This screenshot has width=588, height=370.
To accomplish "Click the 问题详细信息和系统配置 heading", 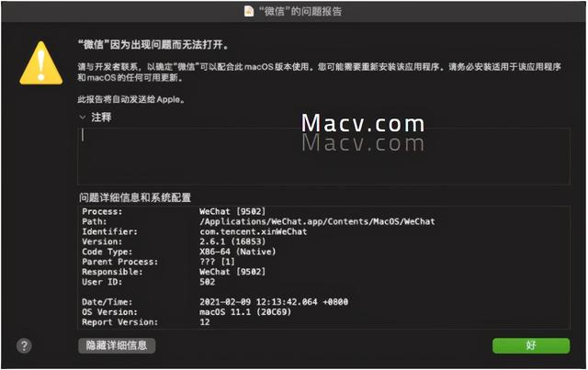I will (x=135, y=197).
